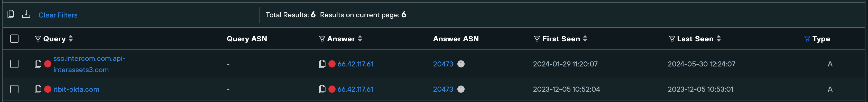The width and height of the screenshot is (868, 102).
Task: Toggle the select-all checkbox in the header
Action: coord(14,39)
